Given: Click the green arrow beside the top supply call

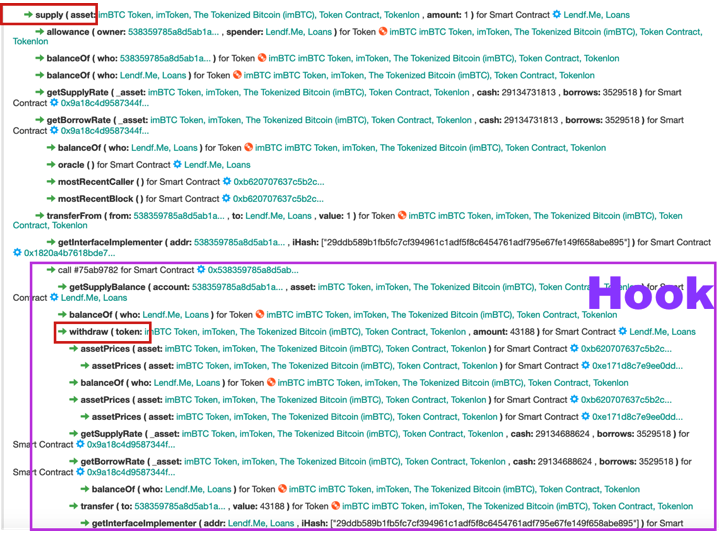Looking at the screenshot, I should (x=16, y=16).
